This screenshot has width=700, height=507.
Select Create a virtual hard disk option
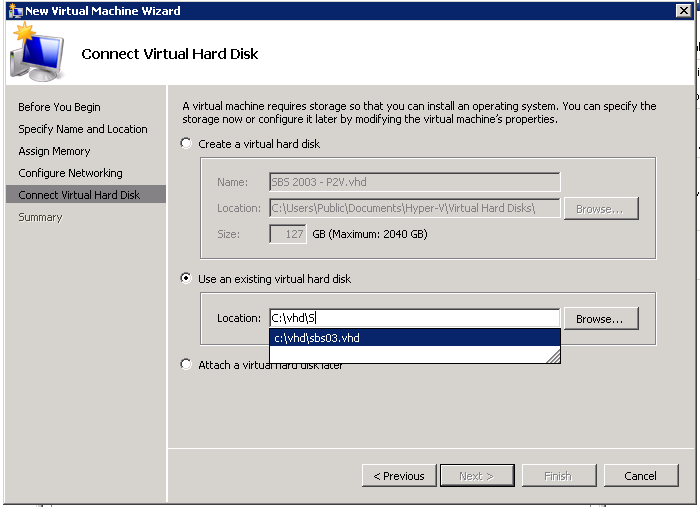click(186, 144)
